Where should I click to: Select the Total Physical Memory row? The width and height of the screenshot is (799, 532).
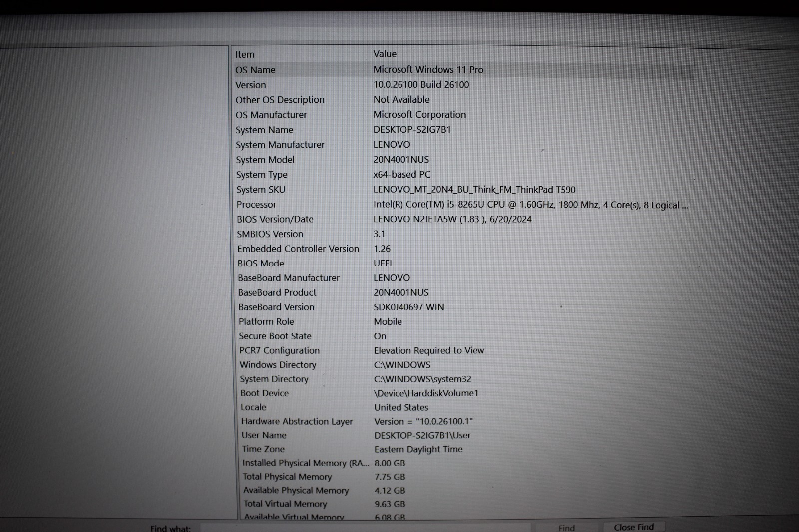click(464, 477)
